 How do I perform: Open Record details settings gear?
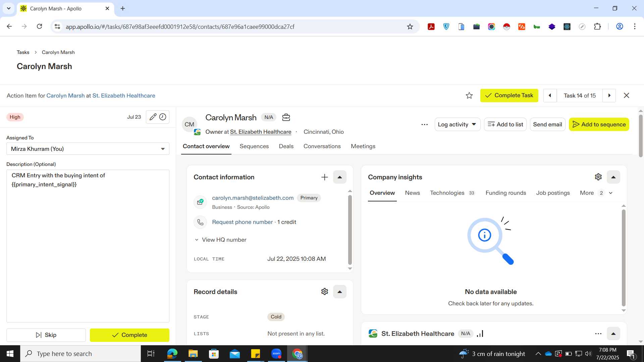click(324, 292)
